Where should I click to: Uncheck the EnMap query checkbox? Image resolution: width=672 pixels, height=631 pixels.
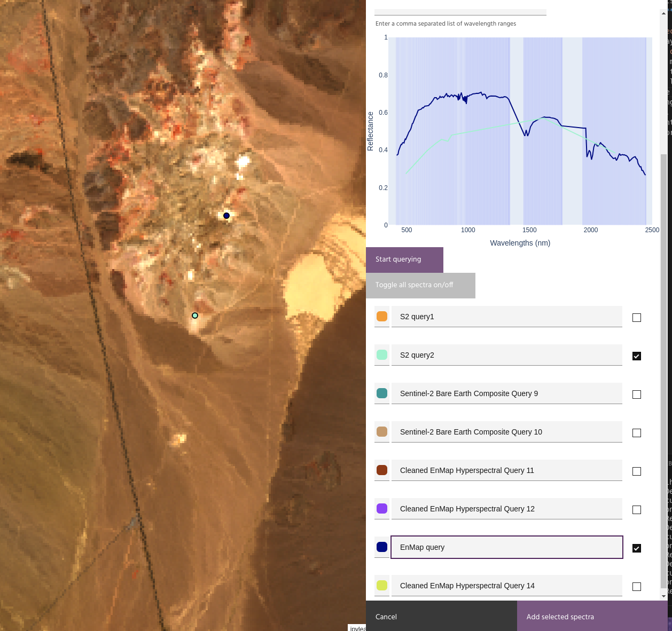637,548
